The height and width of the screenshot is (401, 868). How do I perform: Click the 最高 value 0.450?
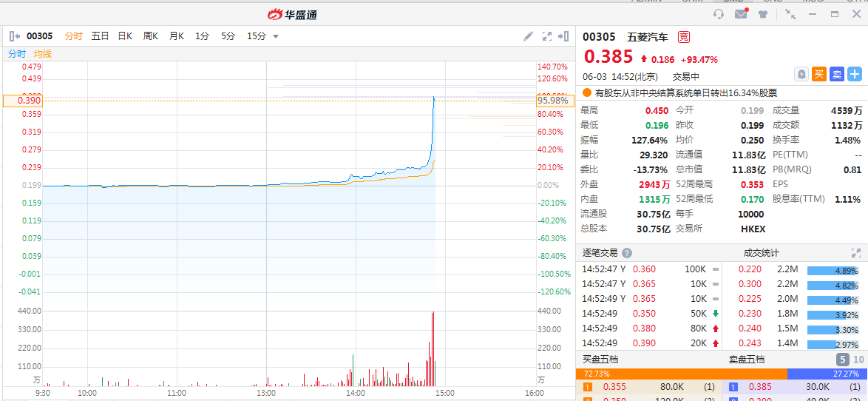[x=657, y=111]
